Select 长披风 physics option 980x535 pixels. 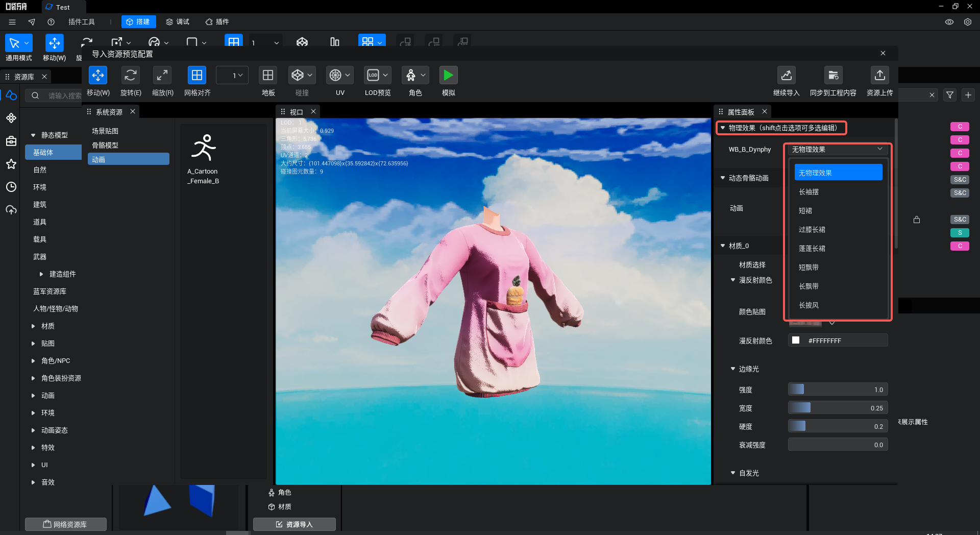pos(838,305)
